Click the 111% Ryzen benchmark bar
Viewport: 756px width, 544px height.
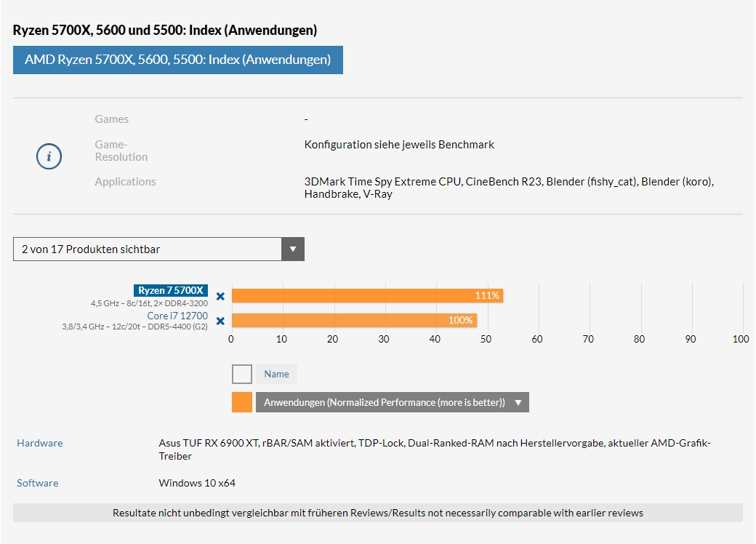pos(363,295)
